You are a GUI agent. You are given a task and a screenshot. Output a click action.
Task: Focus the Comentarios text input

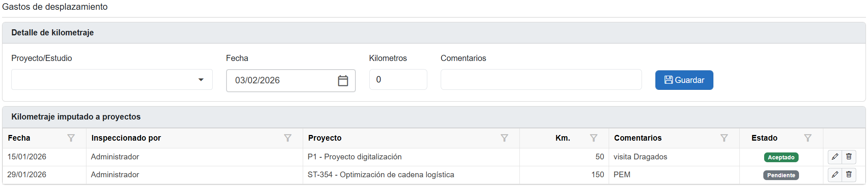pos(541,80)
